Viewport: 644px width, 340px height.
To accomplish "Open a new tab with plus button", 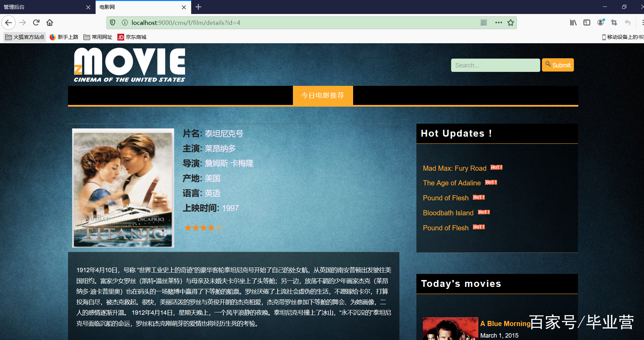I will tap(198, 7).
